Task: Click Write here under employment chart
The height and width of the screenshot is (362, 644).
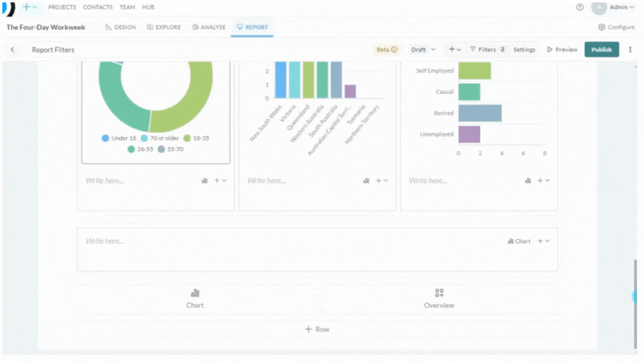Action: coord(428,180)
